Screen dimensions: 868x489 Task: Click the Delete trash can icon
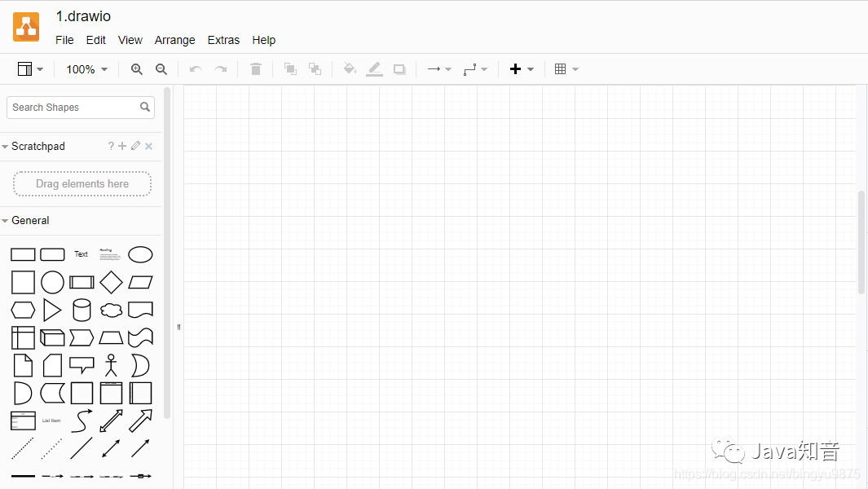[256, 69]
